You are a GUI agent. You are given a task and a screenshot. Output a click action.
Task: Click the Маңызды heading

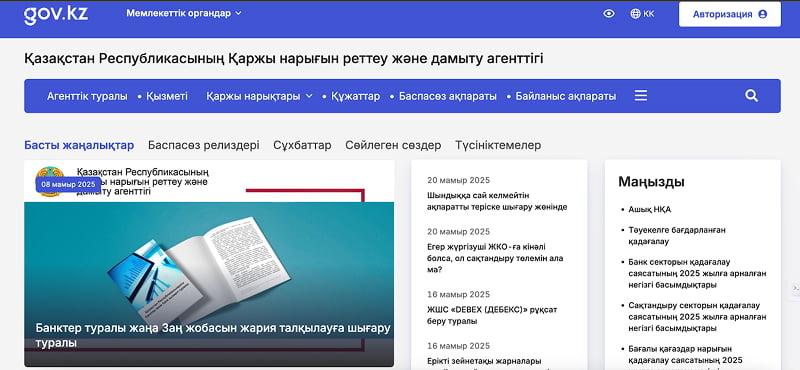(x=652, y=182)
